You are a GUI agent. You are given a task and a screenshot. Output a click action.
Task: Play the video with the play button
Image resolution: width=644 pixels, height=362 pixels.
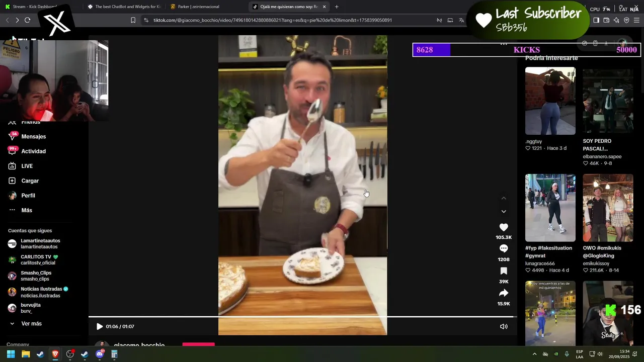pos(99,326)
